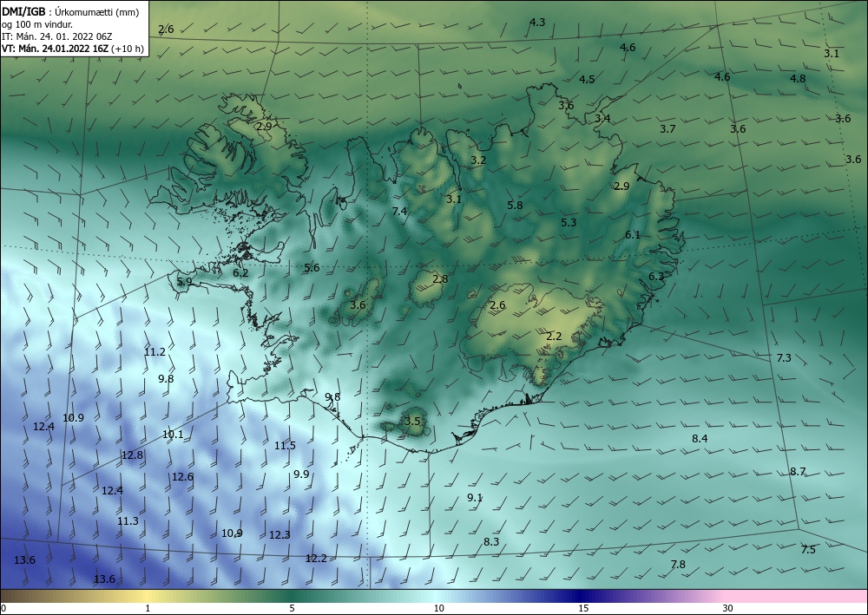
Task: Click the color scale label "5"
Action: click(292, 609)
